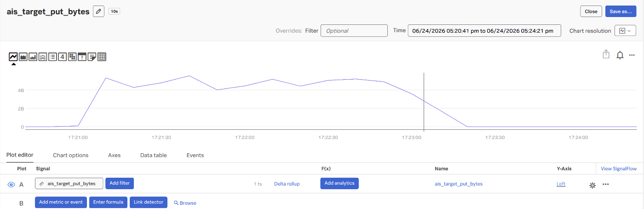The image size is (644, 209).
Task: Switch to column chart visualization
Action: pos(33,57)
